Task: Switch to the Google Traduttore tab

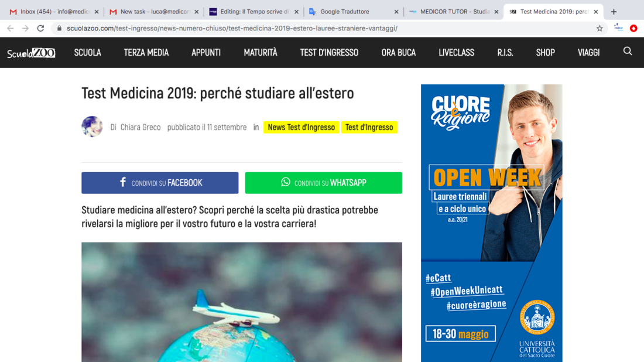Action: point(354,12)
